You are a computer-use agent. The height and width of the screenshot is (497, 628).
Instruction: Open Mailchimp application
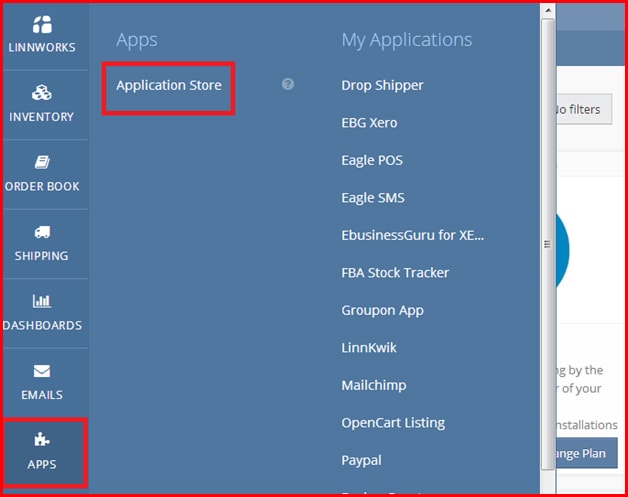[x=374, y=385]
